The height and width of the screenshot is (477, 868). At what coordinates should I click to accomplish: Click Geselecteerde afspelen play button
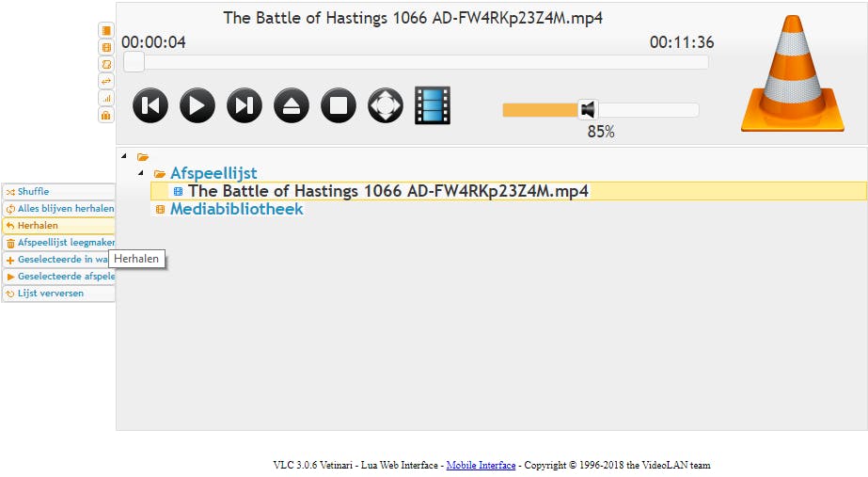coord(58,277)
